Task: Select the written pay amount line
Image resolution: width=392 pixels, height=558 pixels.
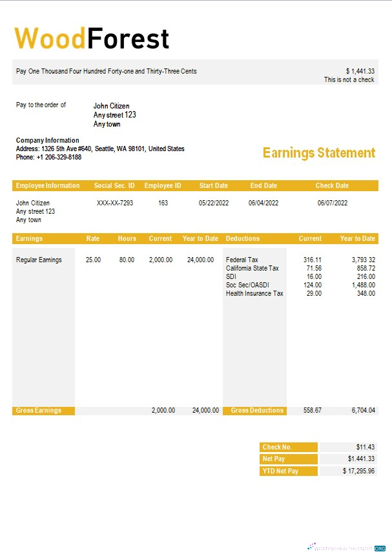Action: point(107,71)
